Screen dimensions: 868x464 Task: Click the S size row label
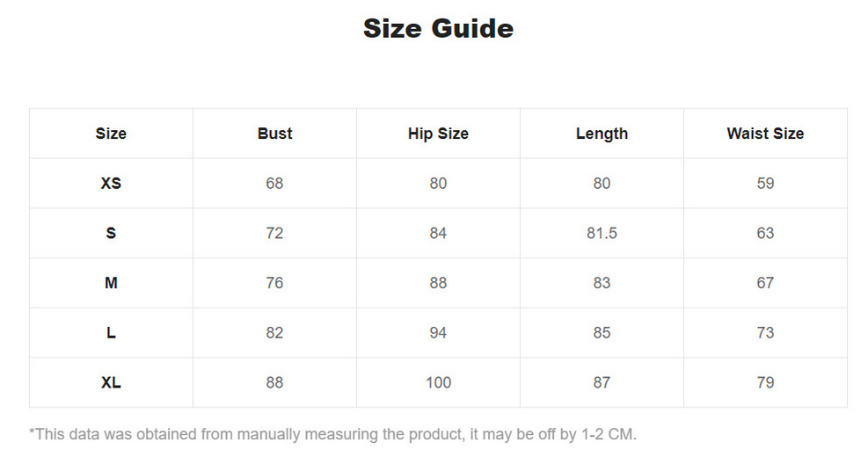pos(111,233)
